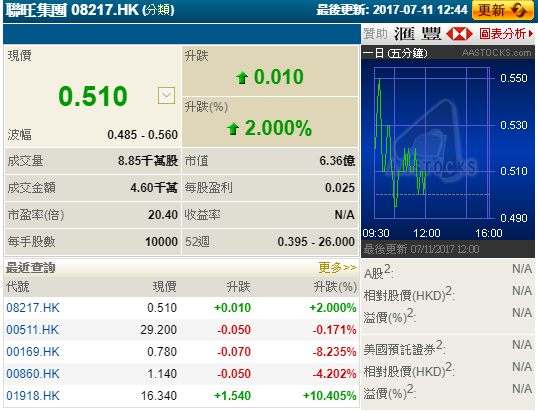Click the 收益率 N/A value
This screenshot has width=538, height=411.
[344, 215]
